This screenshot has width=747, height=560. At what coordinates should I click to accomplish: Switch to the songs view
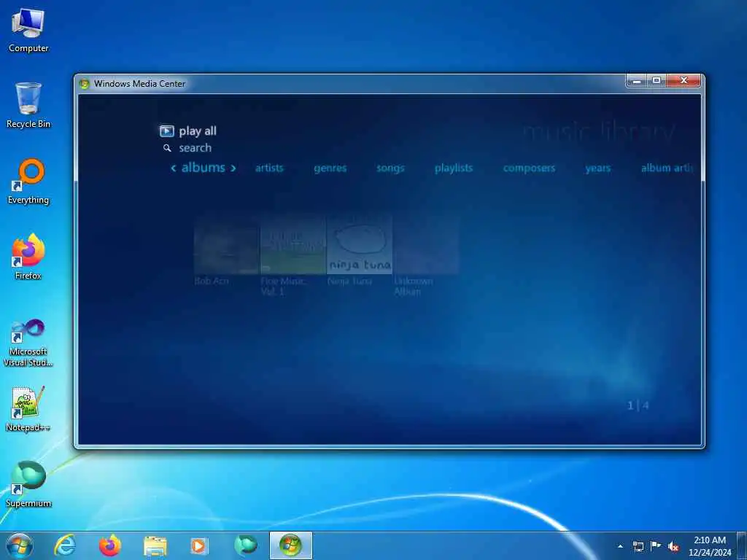point(390,168)
